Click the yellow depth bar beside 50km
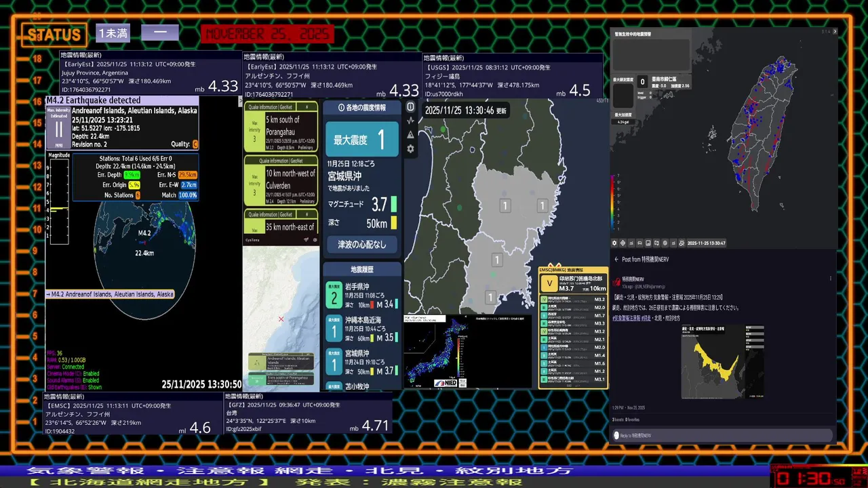868x488 pixels. click(x=394, y=222)
